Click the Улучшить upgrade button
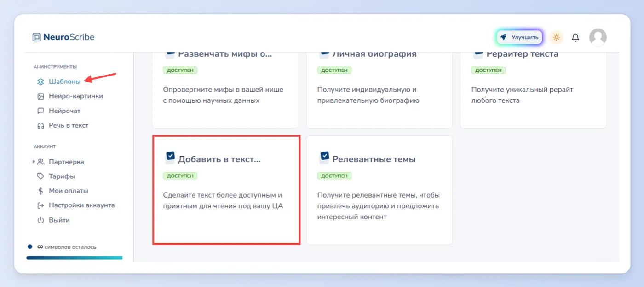This screenshot has height=287, width=644. pyautogui.click(x=520, y=37)
